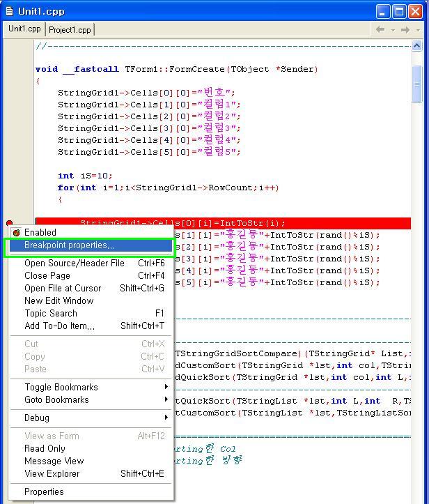The width and height of the screenshot is (429, 504).
Task: Open editor Properties at menu bottom
Action: (44, 491)
